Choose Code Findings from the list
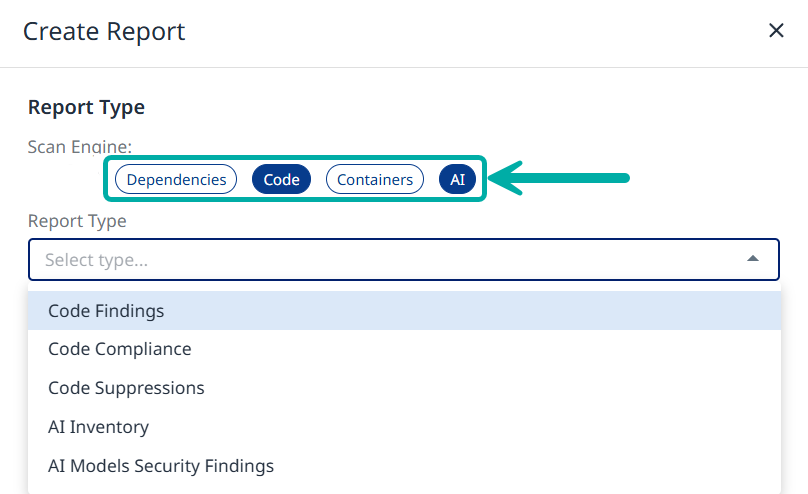Viewport: 808px width, 494px height. 106,311
